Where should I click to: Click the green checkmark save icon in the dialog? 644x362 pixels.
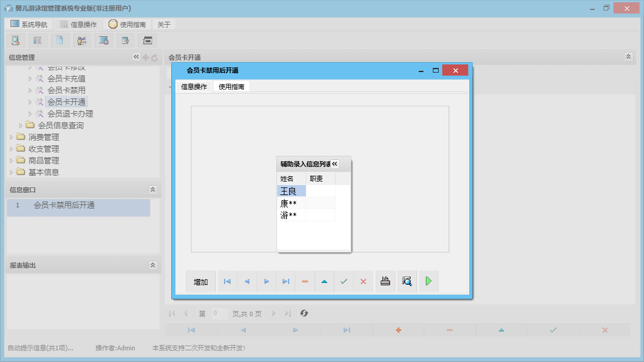(x=344, y=281)
